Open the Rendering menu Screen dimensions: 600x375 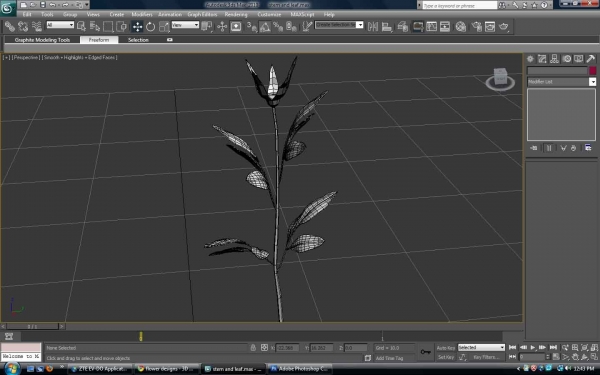pos(236,15)
